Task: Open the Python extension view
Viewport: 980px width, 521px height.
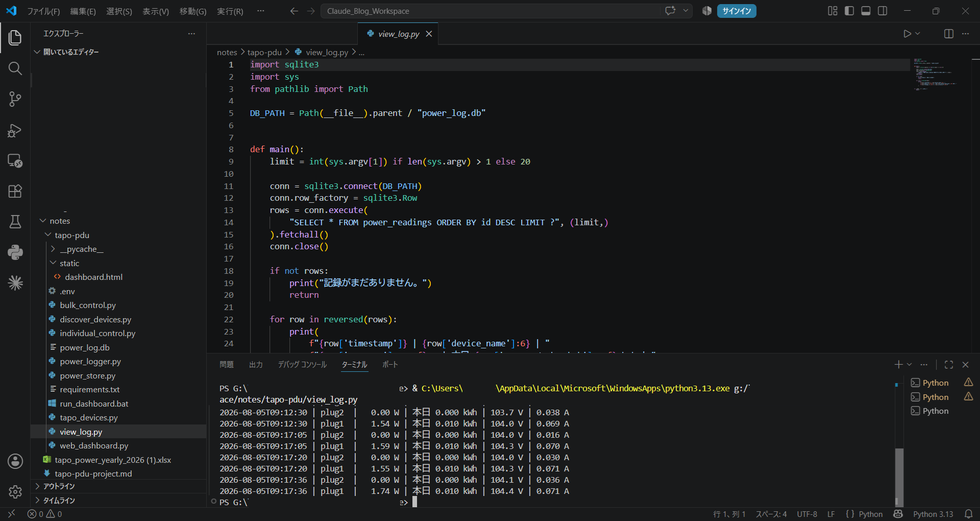Action: pos(15,252)
